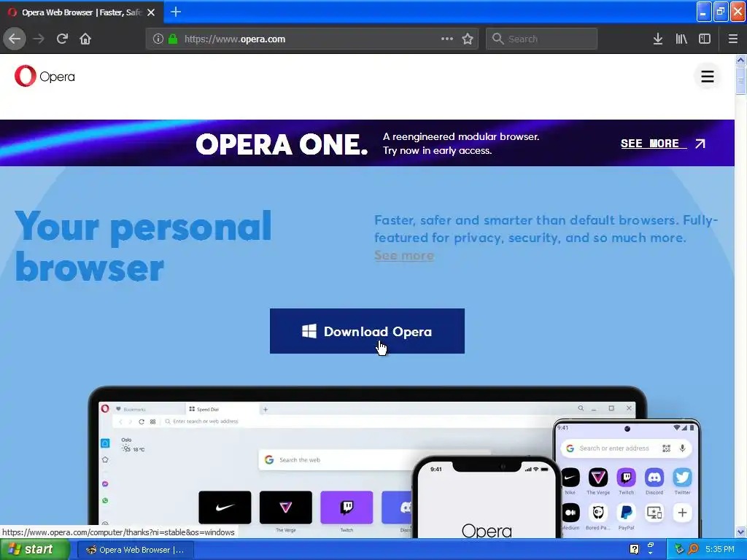The width and height of the screenshot is (747, 560).
Task: Click the OPERA ONE banner title
Action: pyautogui.click(x=282, y=144)
